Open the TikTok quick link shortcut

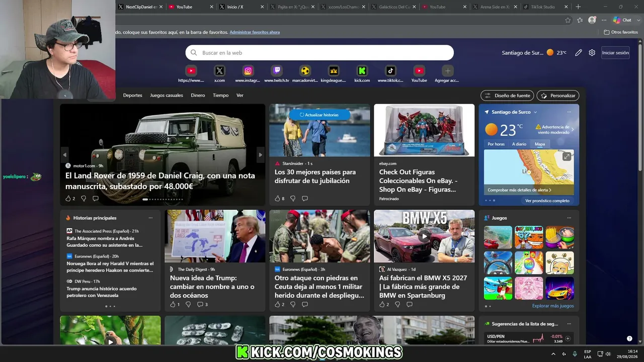click(390, 71)
